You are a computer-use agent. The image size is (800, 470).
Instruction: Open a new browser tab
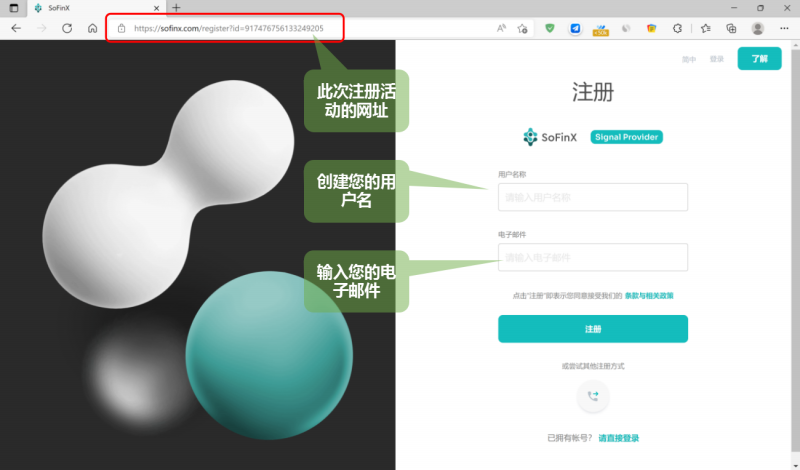coord(176,8)
